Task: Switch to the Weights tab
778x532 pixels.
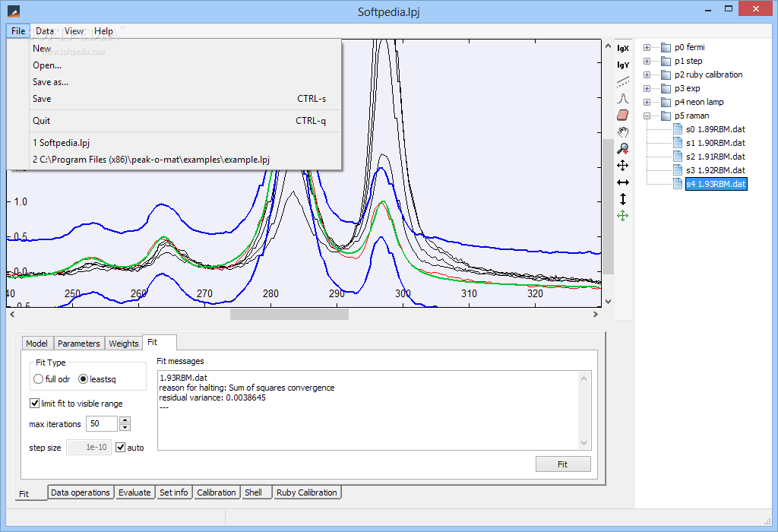Action: click(x=124, y=344)
